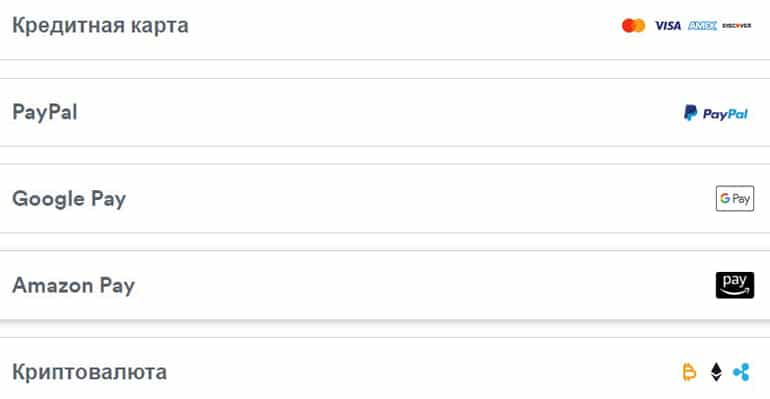Click the Криптовалюта label text
The height and width of the screenshot is (399, 770).
pyautogui.click(x=90, y=372)
